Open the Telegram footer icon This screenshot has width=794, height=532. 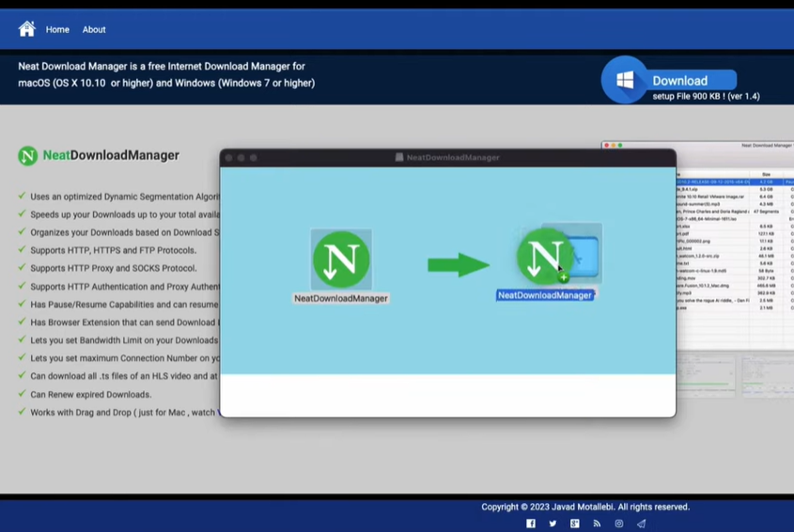642,524
